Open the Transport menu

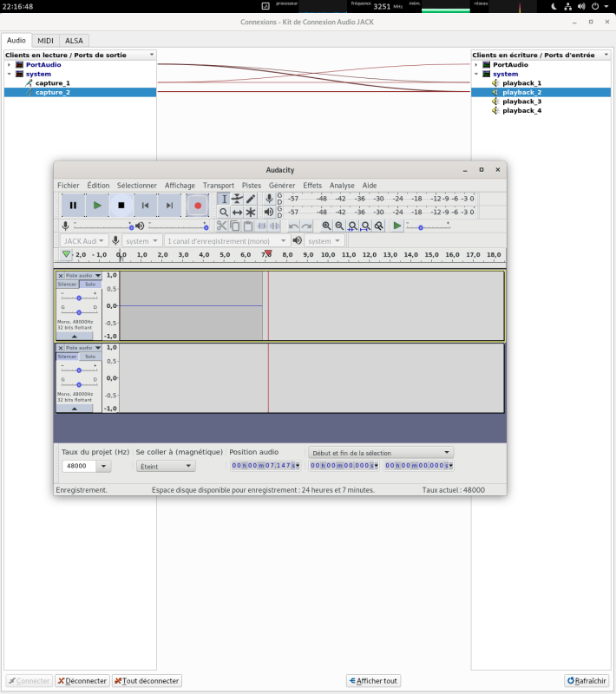tap(219, 186)
